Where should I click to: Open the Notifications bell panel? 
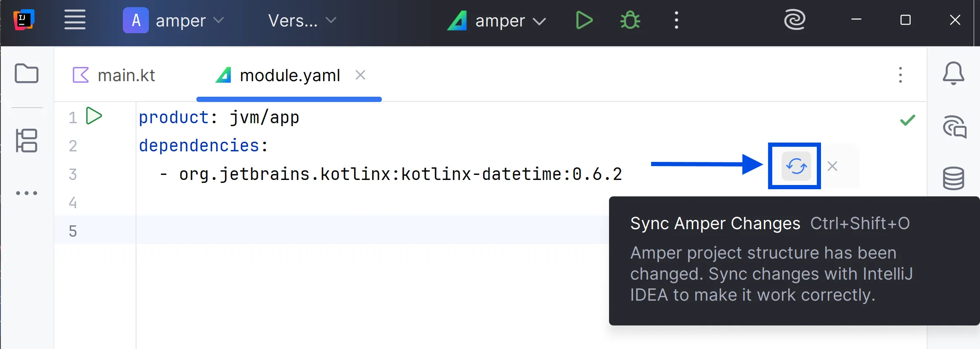953,74
